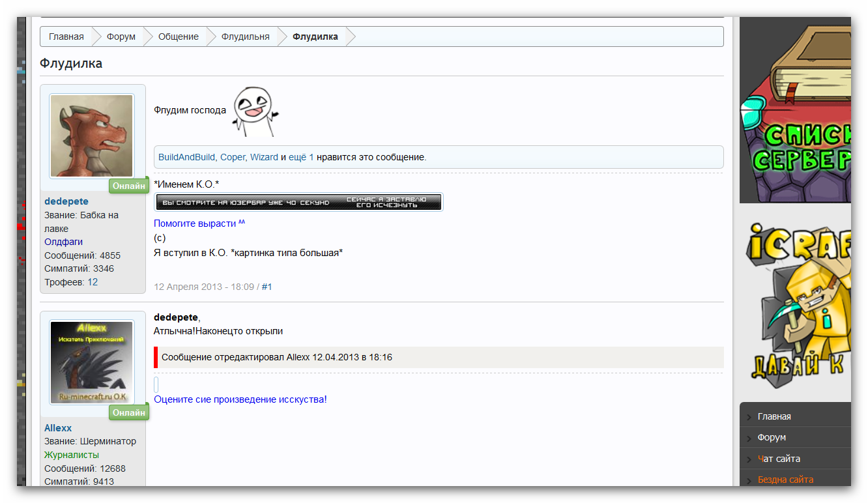Open Главная in sidebar menu
The height and width of the screenshot is (503, 868).
[774, 416]
